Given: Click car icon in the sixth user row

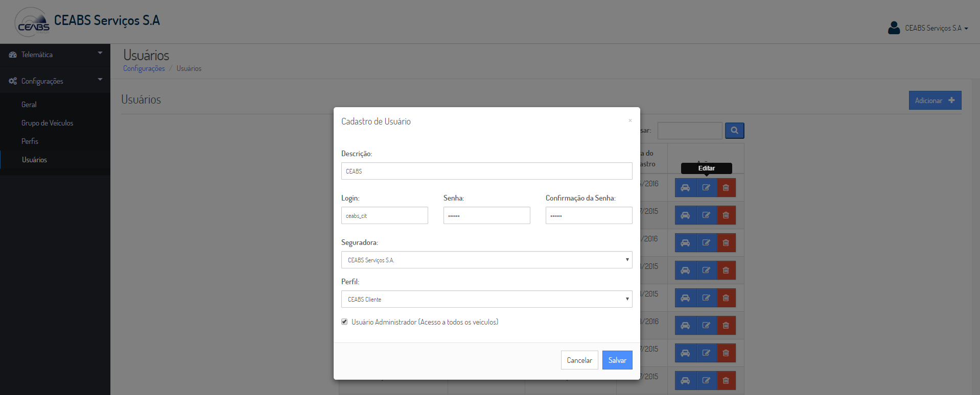Looking at the screenshot, I should click(x=686, y=326).
